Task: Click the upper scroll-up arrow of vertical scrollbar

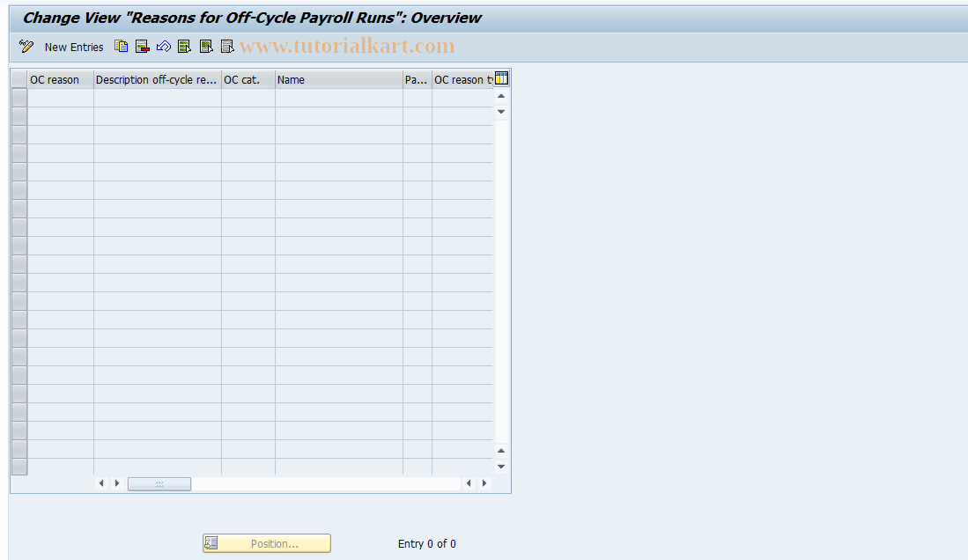Action: [501, 96]
